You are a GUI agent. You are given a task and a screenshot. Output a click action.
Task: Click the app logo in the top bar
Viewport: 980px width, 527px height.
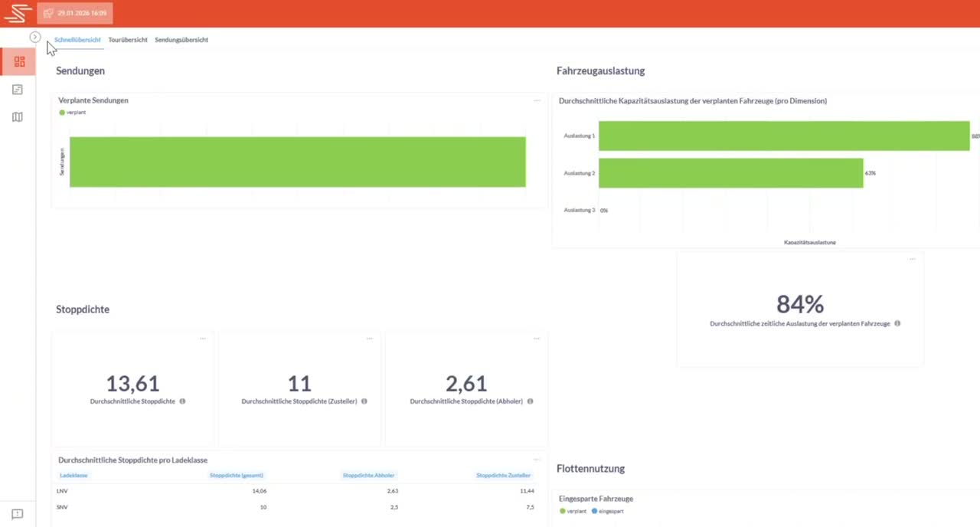18,13
